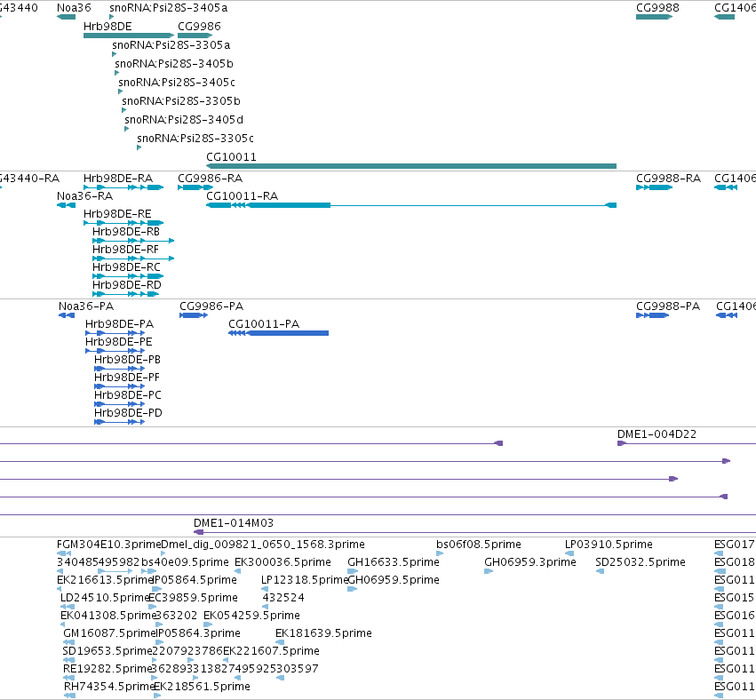Select EST LD24510.5prime
Screen dimensions: 756x700
tap(105, 598)
